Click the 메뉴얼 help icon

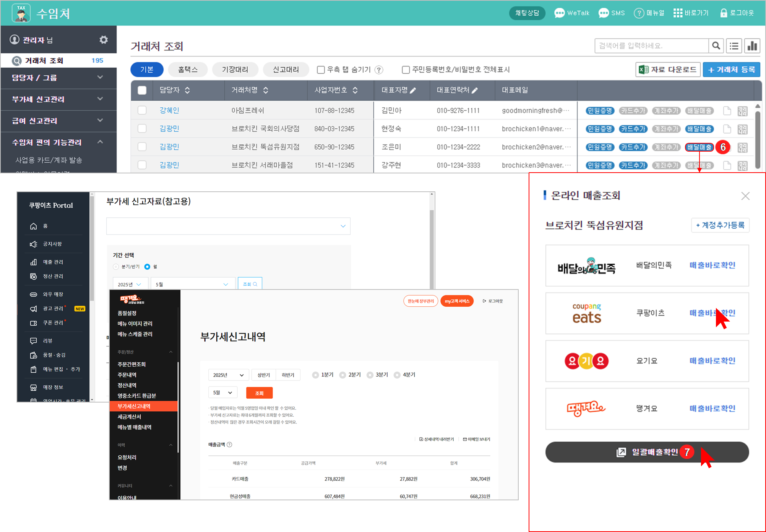click(x=639, y=13)
